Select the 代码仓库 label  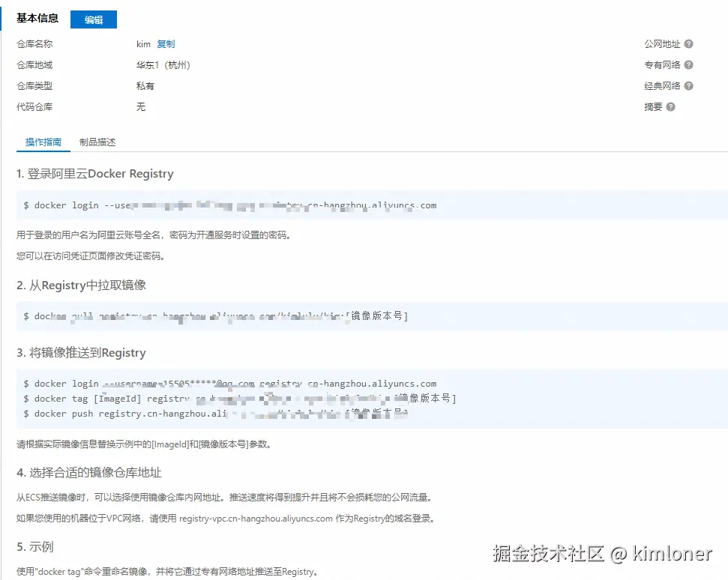pyautogui.click(x=34, y=106)
